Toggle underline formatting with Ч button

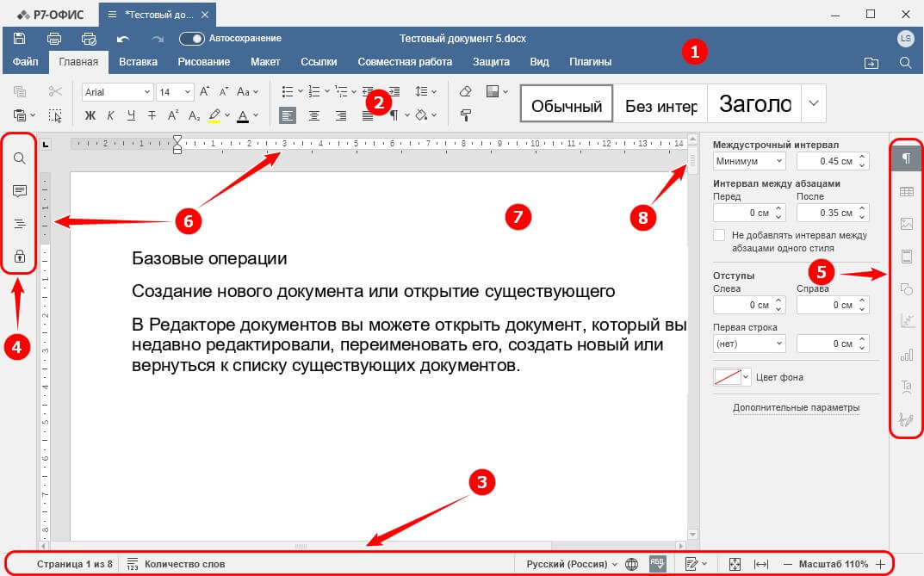[x=131, y=115]
